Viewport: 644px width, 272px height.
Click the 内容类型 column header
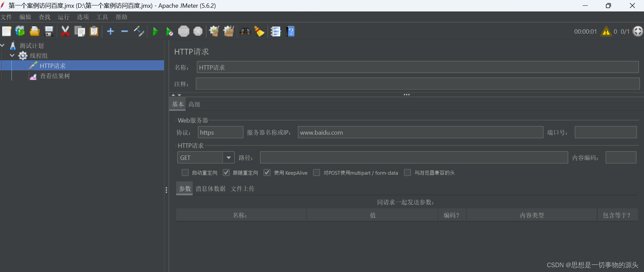(532, 215)
